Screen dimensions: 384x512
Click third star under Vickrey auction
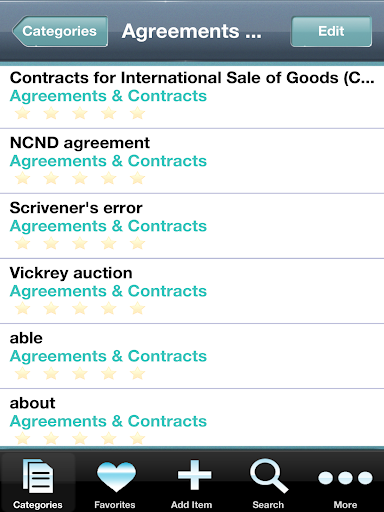point(80,308)
